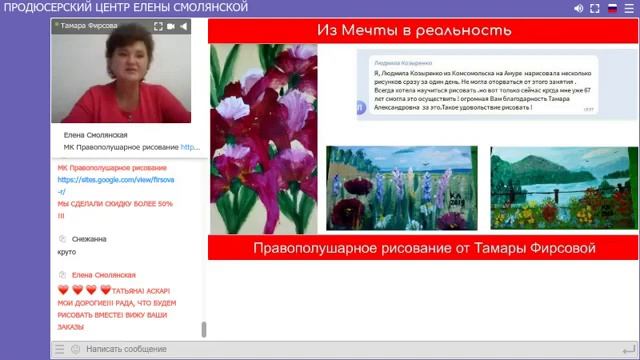This screenshot has width=640, height=360.
Task: Click the red irises painting
Action: [264, 139]
